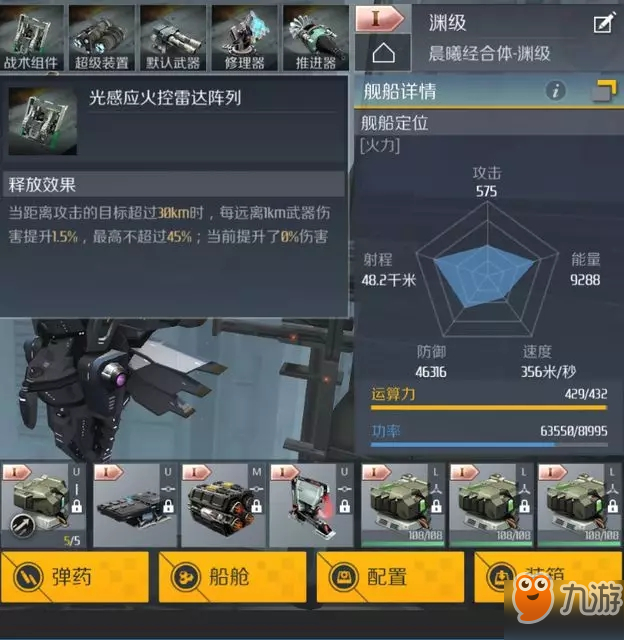Select the tier I arrow badge
Screen dimensions: 624x640
(x=380, y=18)
